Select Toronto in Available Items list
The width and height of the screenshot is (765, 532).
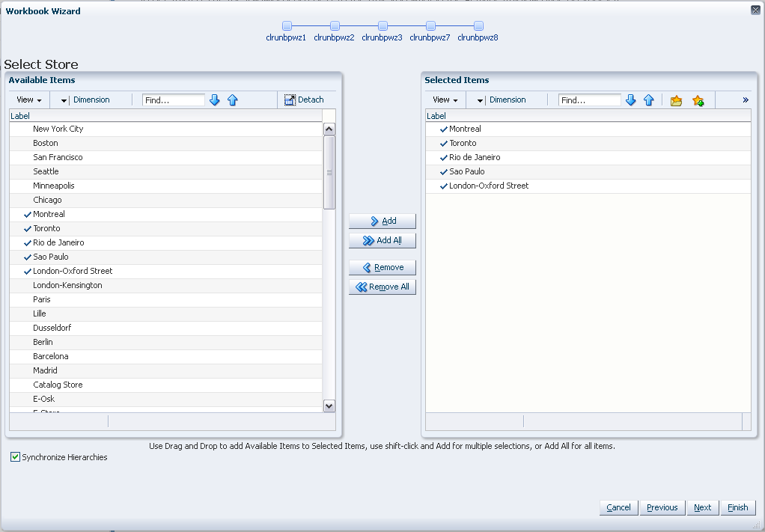pos(166,228)
